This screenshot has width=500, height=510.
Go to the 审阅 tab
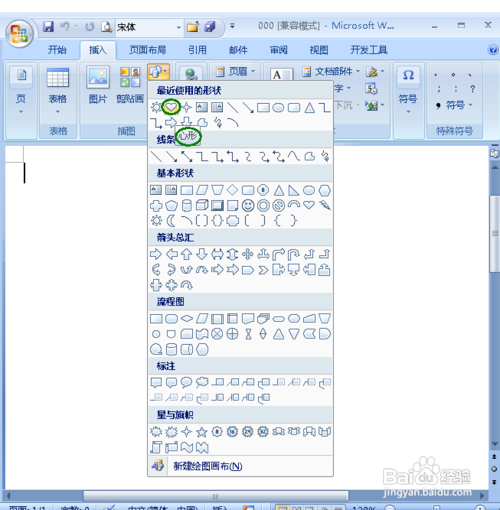(279, 50)
